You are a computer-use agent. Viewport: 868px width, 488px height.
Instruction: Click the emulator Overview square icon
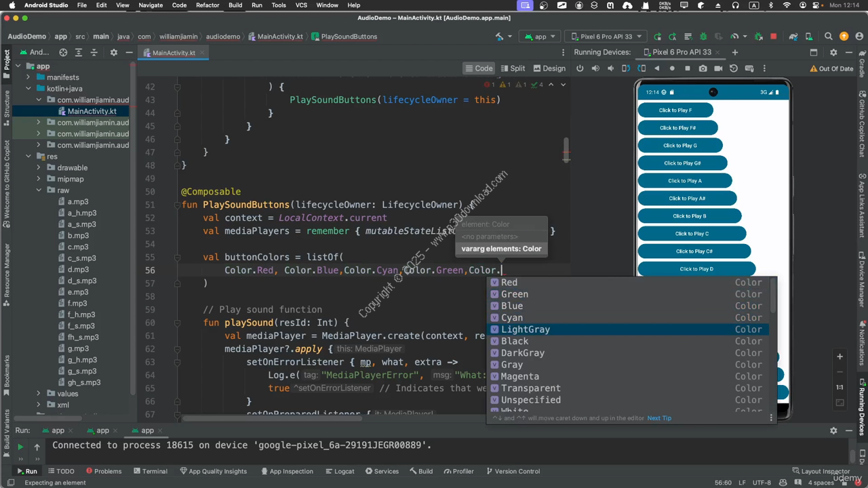pyautogui.click(x=688, y=68)
